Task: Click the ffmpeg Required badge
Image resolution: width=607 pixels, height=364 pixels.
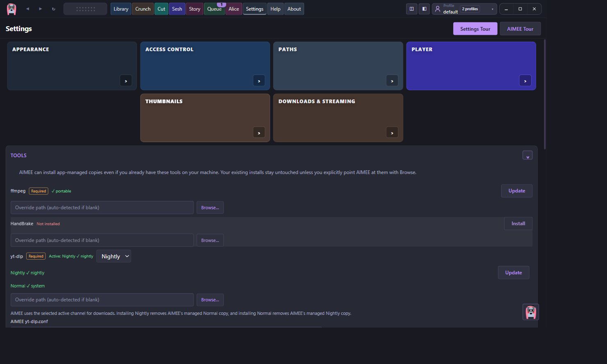Action: click(x=39, y=191)
